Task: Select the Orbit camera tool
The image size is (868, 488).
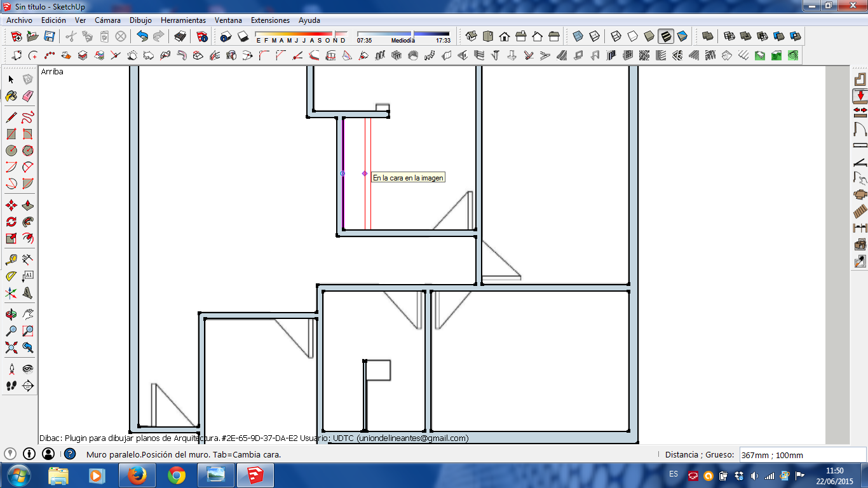Action: coord(11,315)
